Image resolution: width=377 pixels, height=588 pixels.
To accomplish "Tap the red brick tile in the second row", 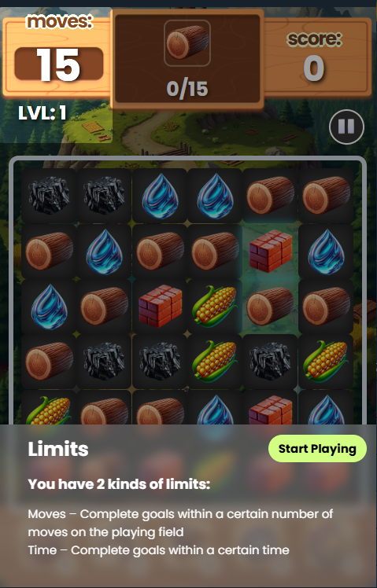I will pyautogui.click(x=271, y=251).
